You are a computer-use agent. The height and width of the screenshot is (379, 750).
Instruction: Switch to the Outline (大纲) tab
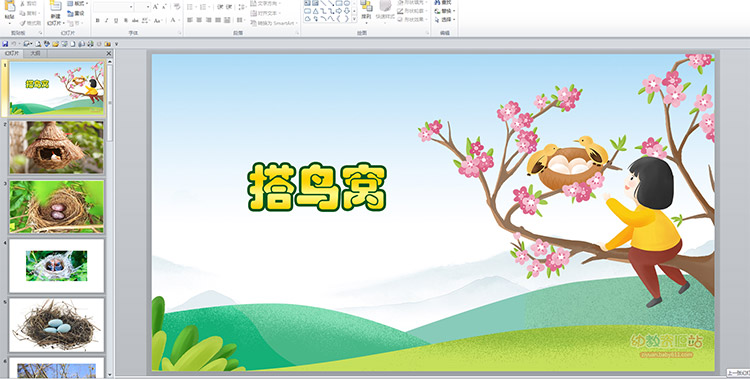click(x=35, y=54)
